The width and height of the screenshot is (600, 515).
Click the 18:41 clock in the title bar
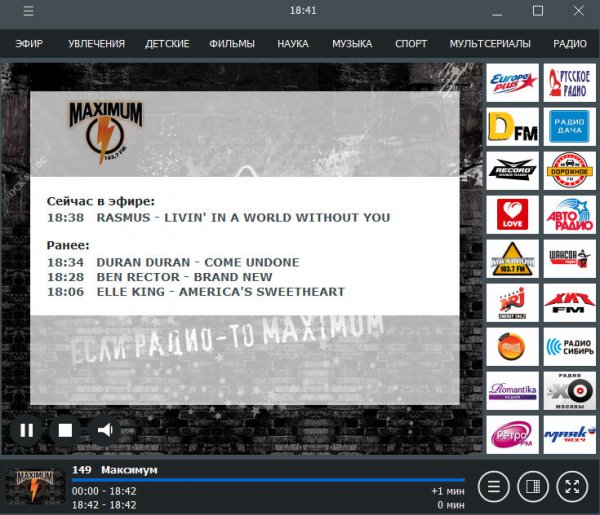(303, 11)
